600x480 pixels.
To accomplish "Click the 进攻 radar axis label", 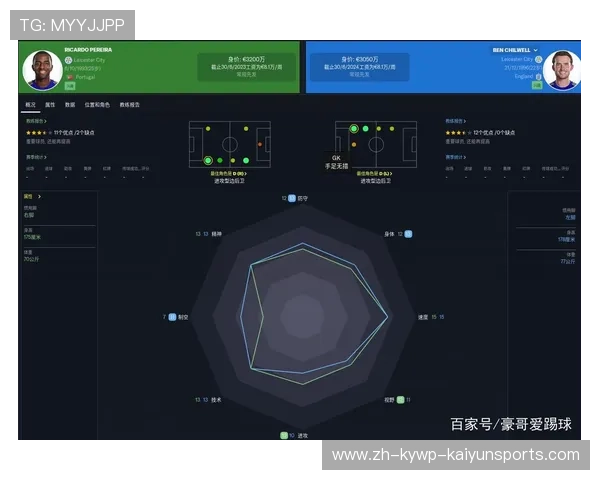I will tap(303, 436).
